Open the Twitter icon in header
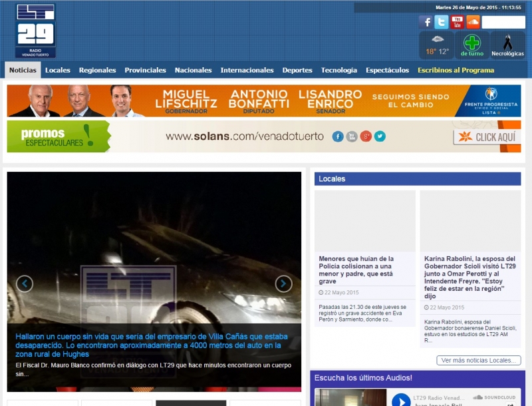The image size is (532, 406). (442, 23)
